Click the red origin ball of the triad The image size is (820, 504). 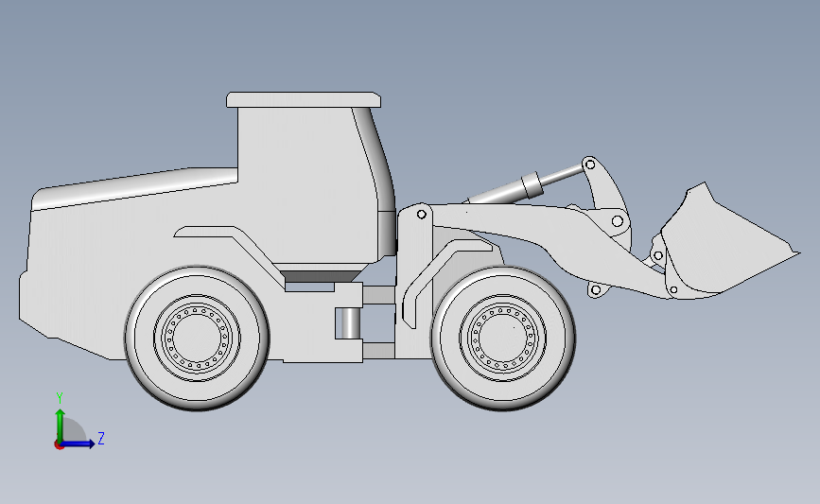[x=59, y=445]
